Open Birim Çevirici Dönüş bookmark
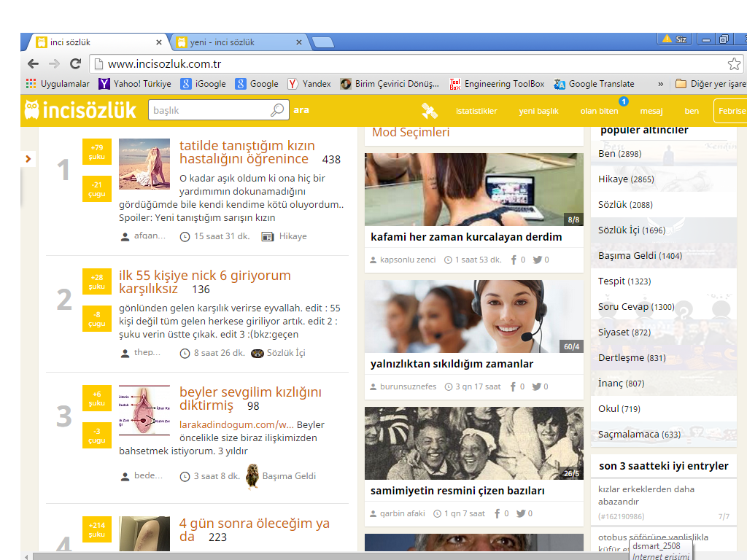This screenshot has width=747, height=560. coord(390,84)
